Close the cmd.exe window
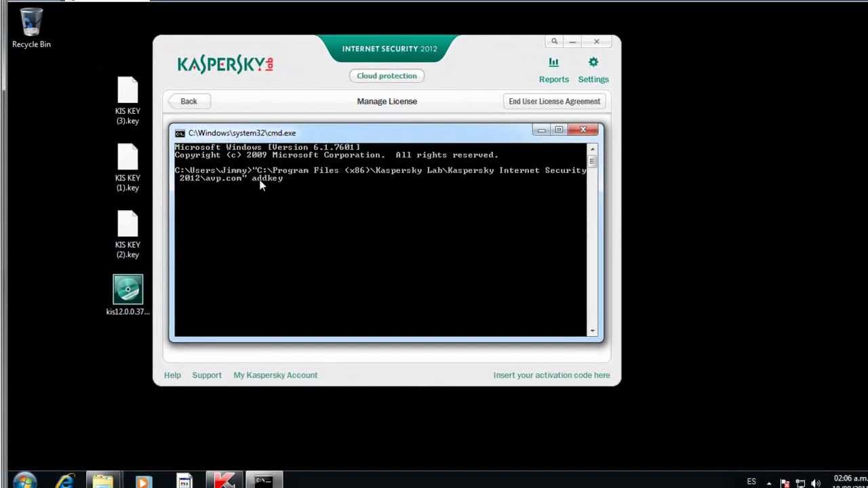 (583, 129)
